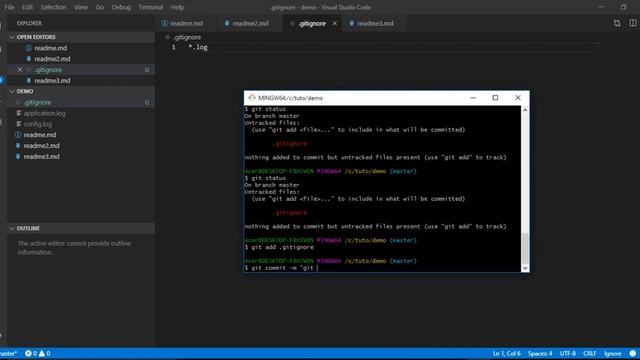Open the Terminal menu

pyautogui.click(x=151, y=7)
